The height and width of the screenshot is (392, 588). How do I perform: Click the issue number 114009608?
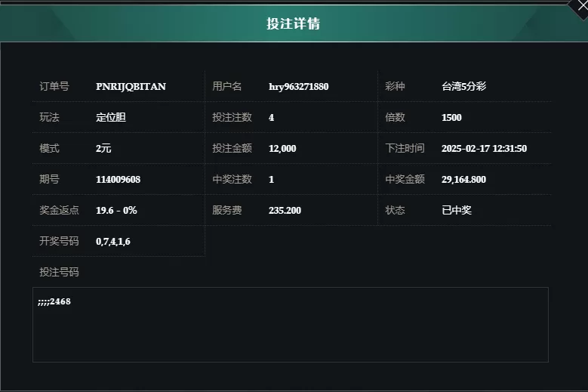pyautogui.click(x=118, y=179)
